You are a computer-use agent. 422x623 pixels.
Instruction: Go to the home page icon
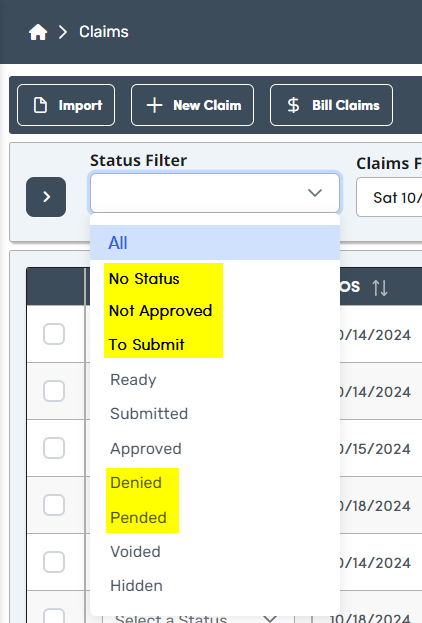point(38,32)
